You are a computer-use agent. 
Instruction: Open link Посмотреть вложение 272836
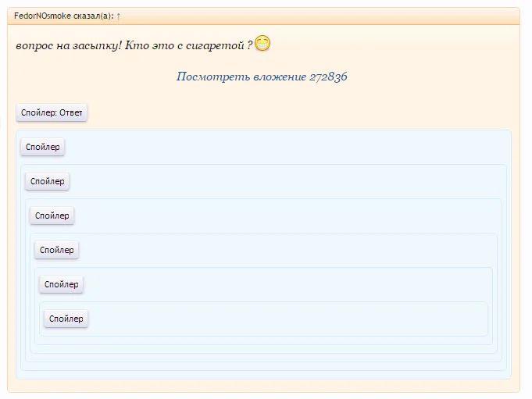point(262,77)
